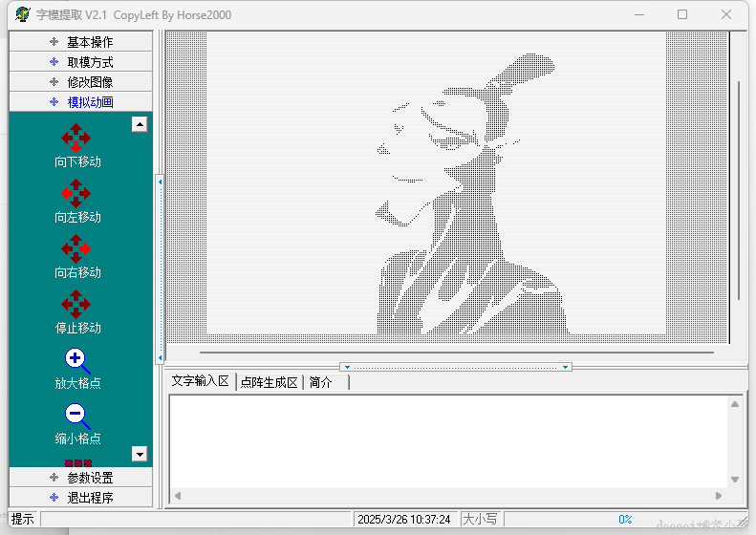Collapse the 模拟动画 panel section

(80, 101)
